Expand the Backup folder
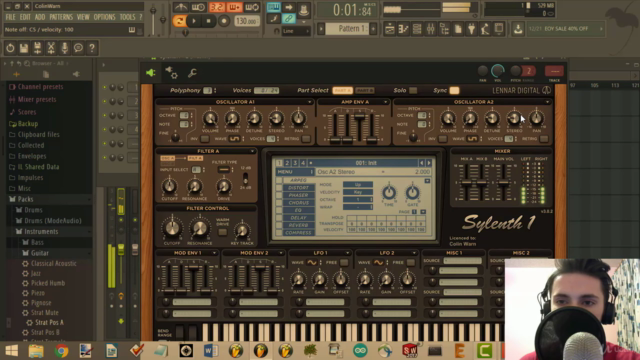 pyautogui.click(x=28, y=123)
